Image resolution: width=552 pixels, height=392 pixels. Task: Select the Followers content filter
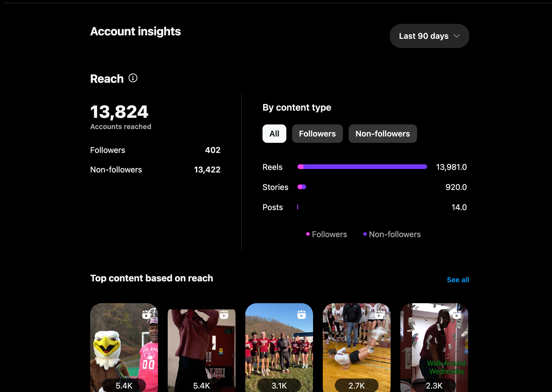[317, 134]
